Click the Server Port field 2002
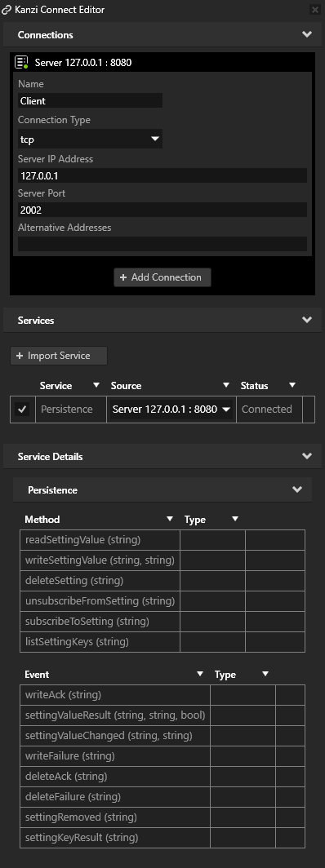325x868 pixels. click(162, 210)
